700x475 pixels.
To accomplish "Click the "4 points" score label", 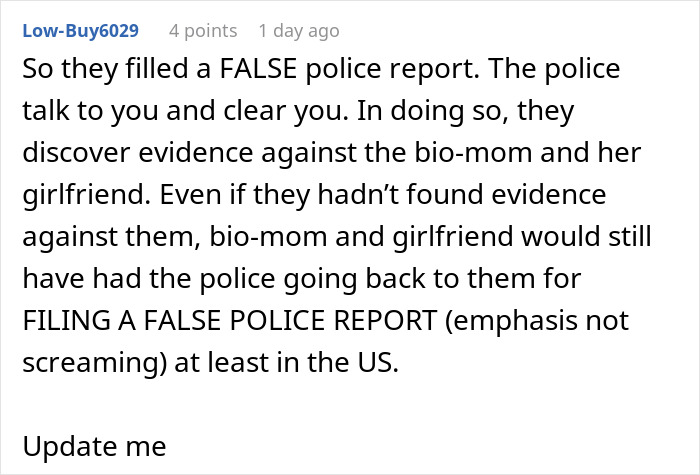I will [203, 31].
